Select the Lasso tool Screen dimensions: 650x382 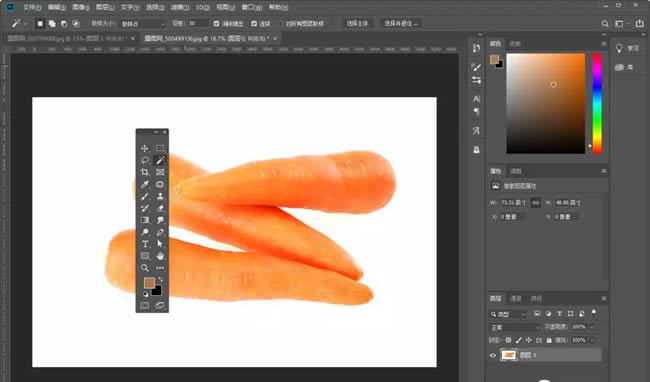[145, 160]
